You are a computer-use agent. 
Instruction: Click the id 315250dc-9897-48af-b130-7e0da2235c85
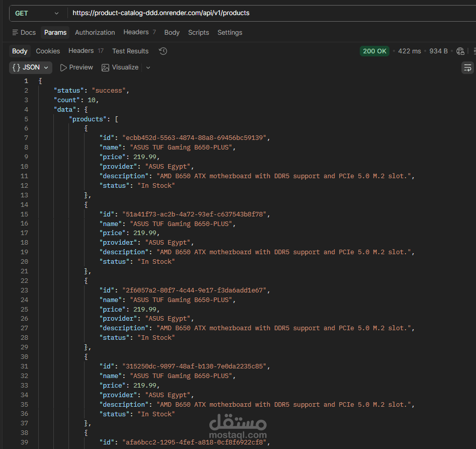194,366
